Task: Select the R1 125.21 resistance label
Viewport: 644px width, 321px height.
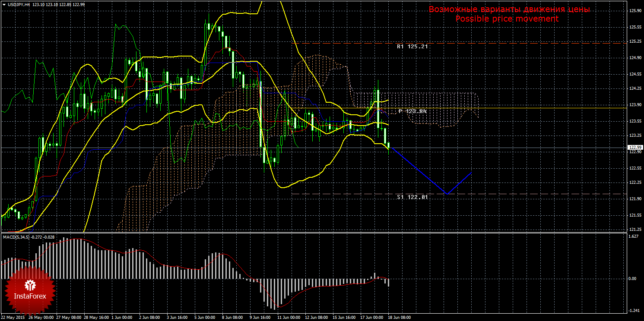Action: (412, 46)
